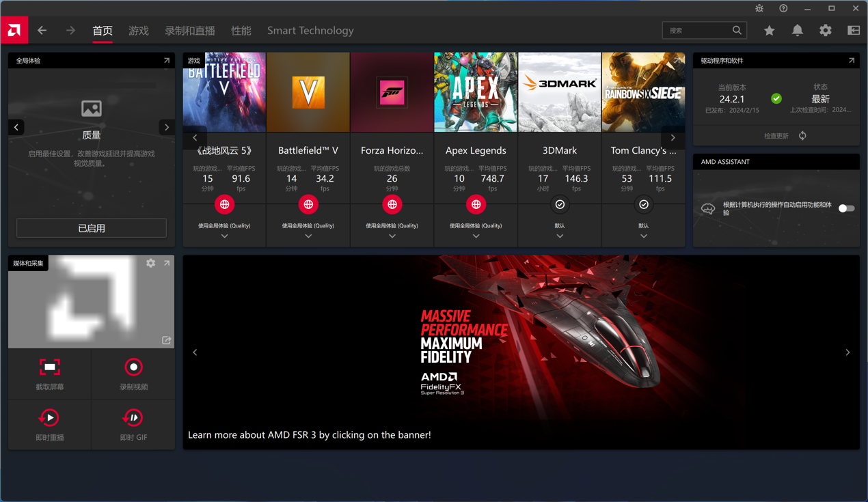Expand the chevron under Forza Horizon profile
This screenshot has height=502, width=868.
pos(392,236)
